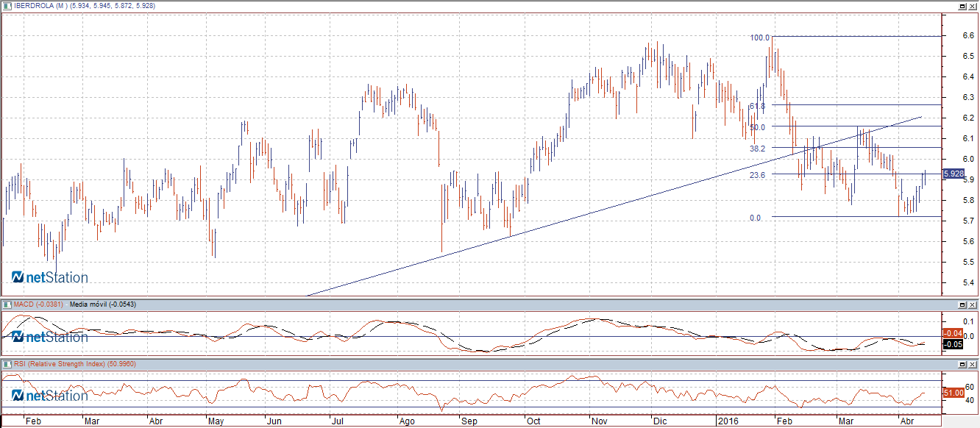This screenshot has height=428, width=980.
Task: Click the RSI pane's title icon
Action: 7,364
